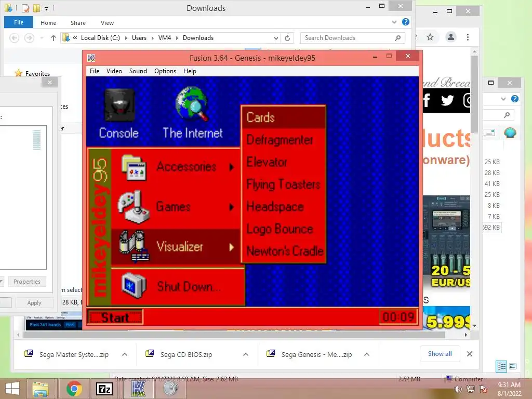Screen dimensions: 532x399
Task: Open the Chrome profile avatar
Action: pyautogui.click(x=451, y=37)
